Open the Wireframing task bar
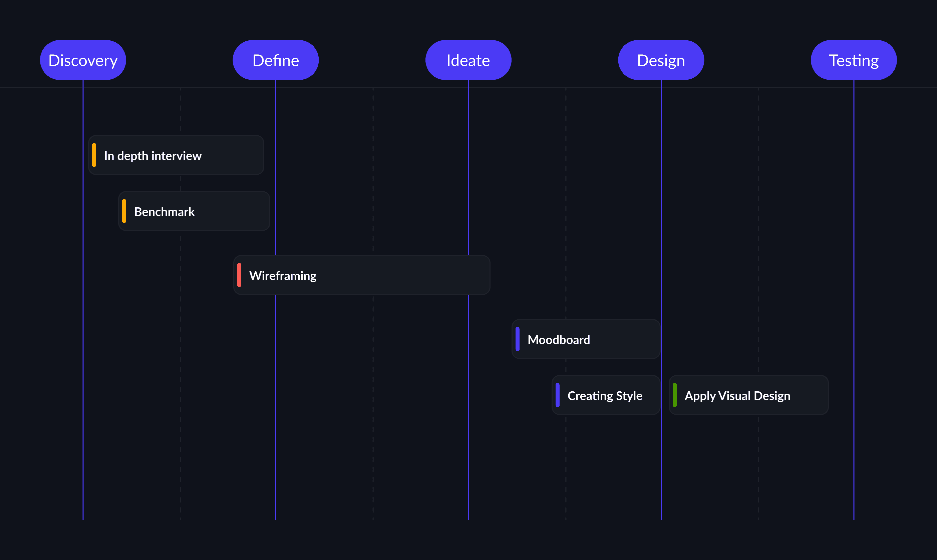Screen dimensions: 937x560 point(361,275)
